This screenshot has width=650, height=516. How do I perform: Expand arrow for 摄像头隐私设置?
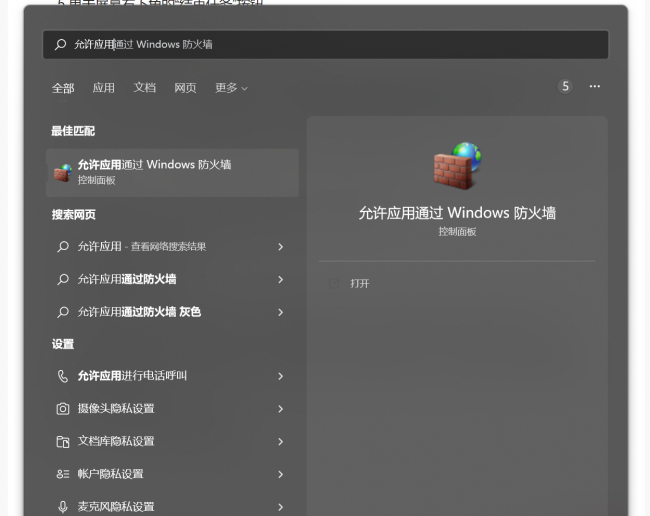coord(281,409)
